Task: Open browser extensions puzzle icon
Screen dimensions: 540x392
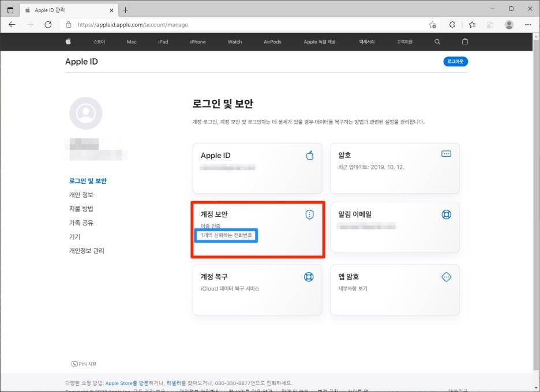Action: click(x=452, y=24)
